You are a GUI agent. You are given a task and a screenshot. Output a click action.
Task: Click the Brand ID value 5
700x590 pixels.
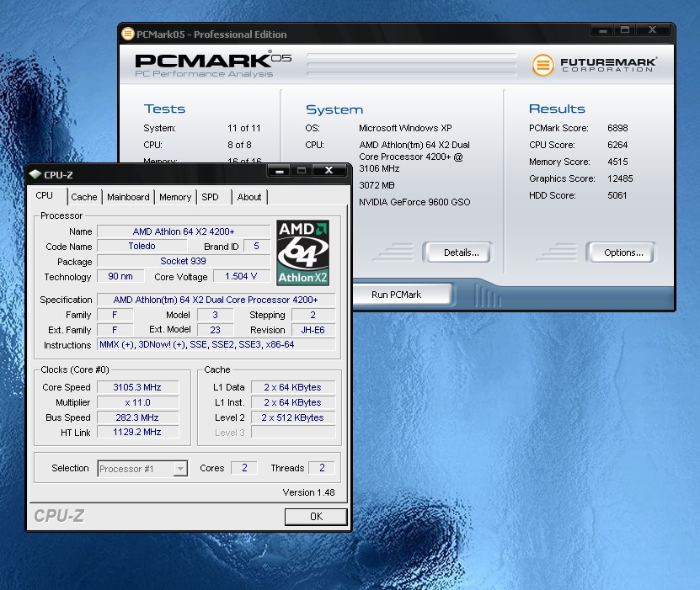coord(257,246)
